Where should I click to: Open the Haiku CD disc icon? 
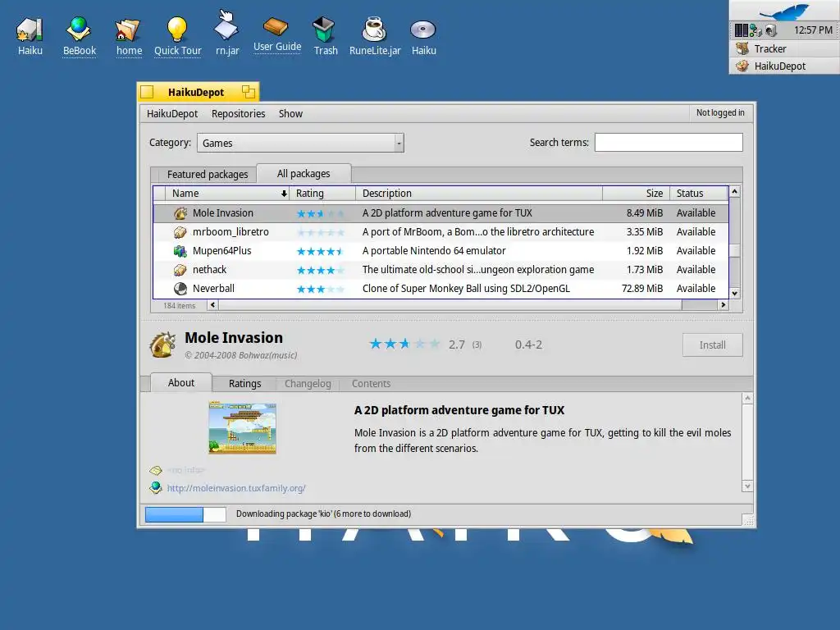point(423,30)
